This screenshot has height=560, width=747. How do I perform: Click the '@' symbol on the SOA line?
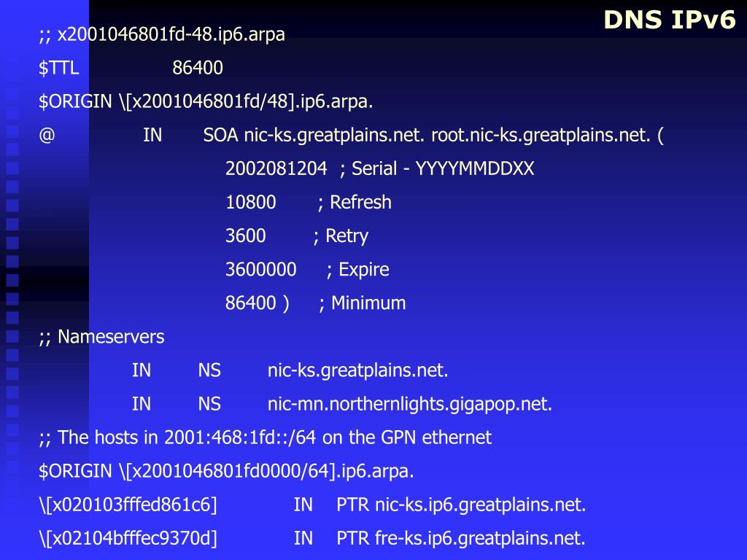47,135
